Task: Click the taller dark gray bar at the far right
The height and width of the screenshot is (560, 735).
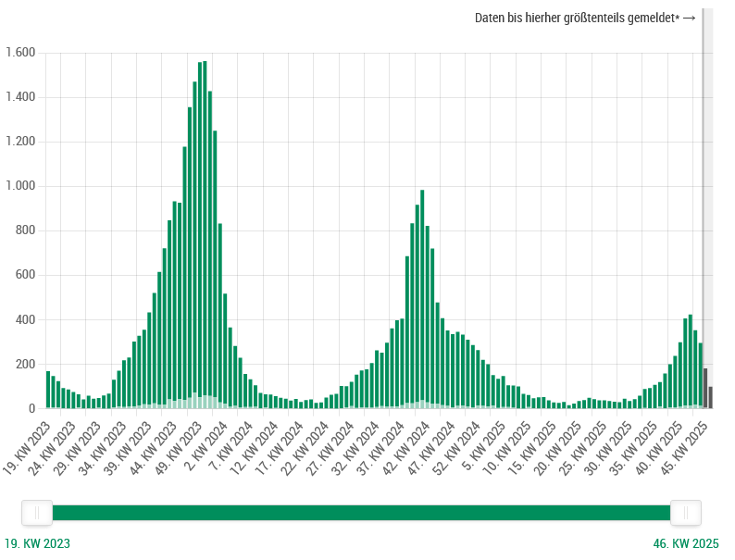Action: [x=705, y=388]
